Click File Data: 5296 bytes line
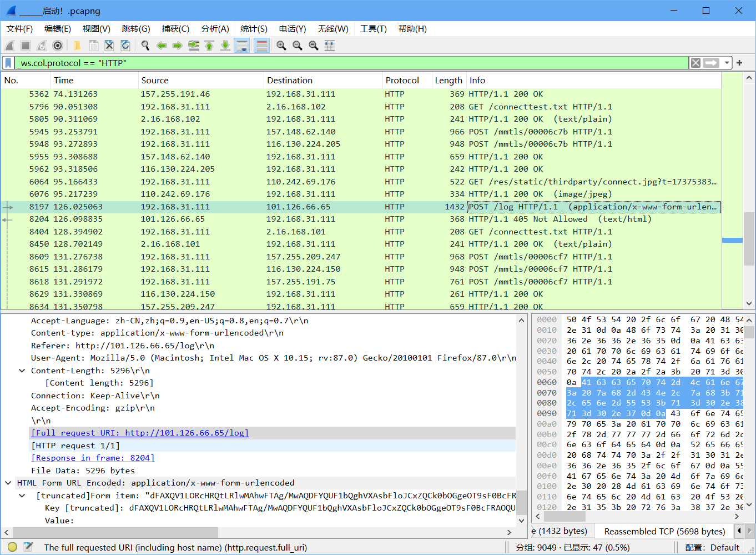Screen dimensions: 756x555 tap(83, 471)
